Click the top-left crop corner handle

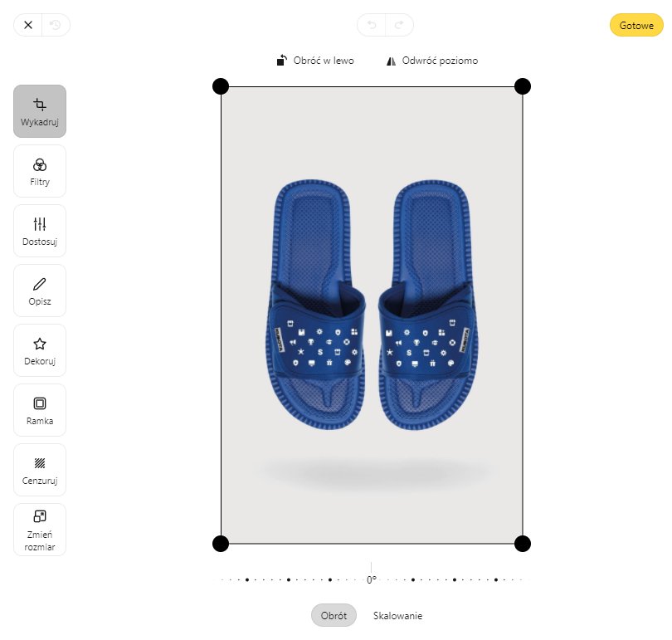click(221, 86)
